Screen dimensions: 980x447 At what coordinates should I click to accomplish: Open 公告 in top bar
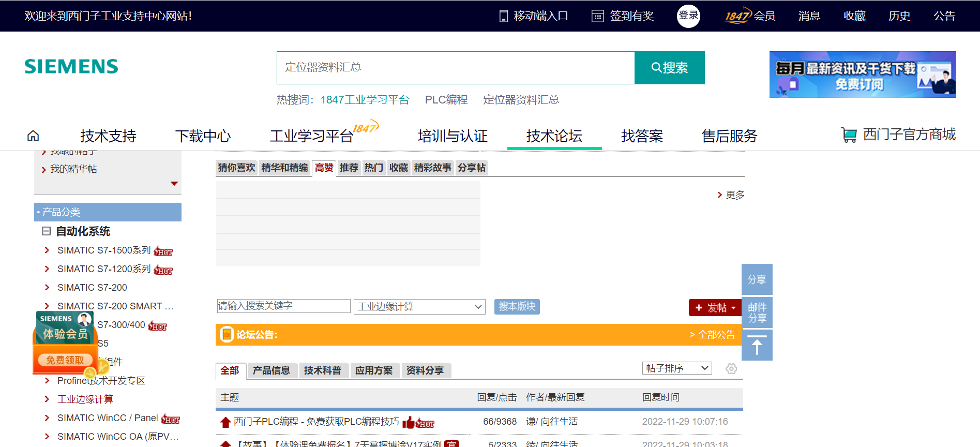point(944,16)
